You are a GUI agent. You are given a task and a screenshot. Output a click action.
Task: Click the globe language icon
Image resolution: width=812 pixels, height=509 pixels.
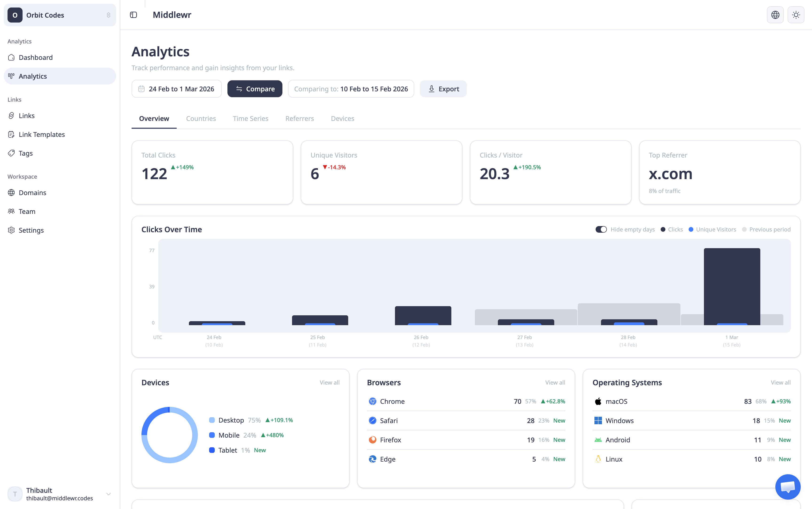pos(775,15)
